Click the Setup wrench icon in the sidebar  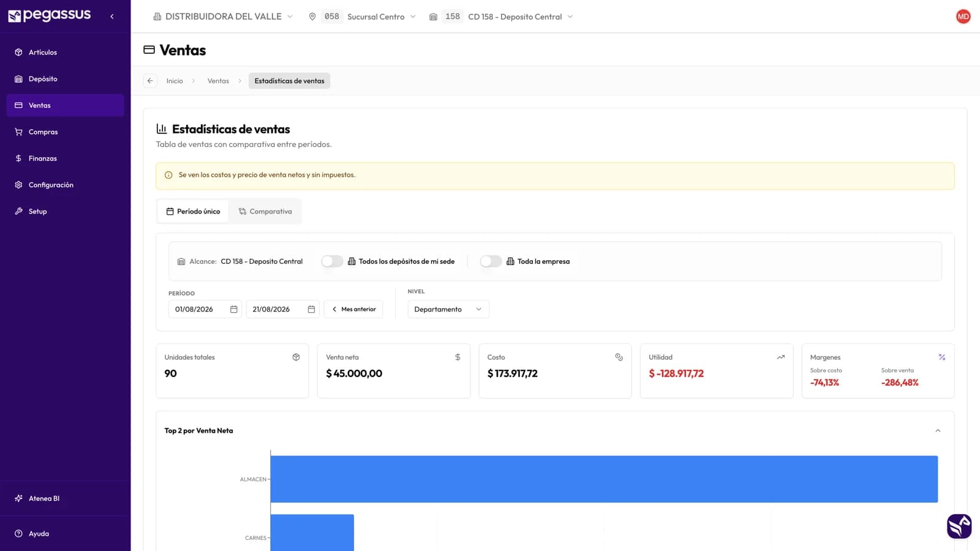point(18,211)
